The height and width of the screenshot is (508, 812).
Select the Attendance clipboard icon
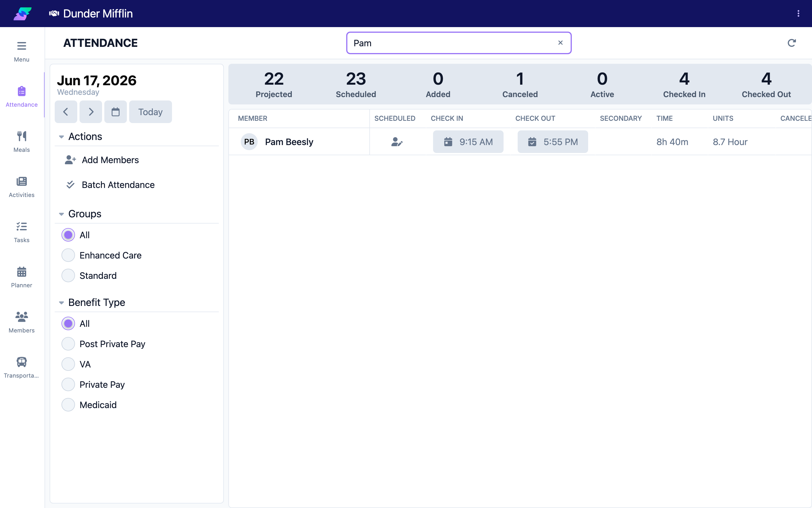click(x=21, y=91)
